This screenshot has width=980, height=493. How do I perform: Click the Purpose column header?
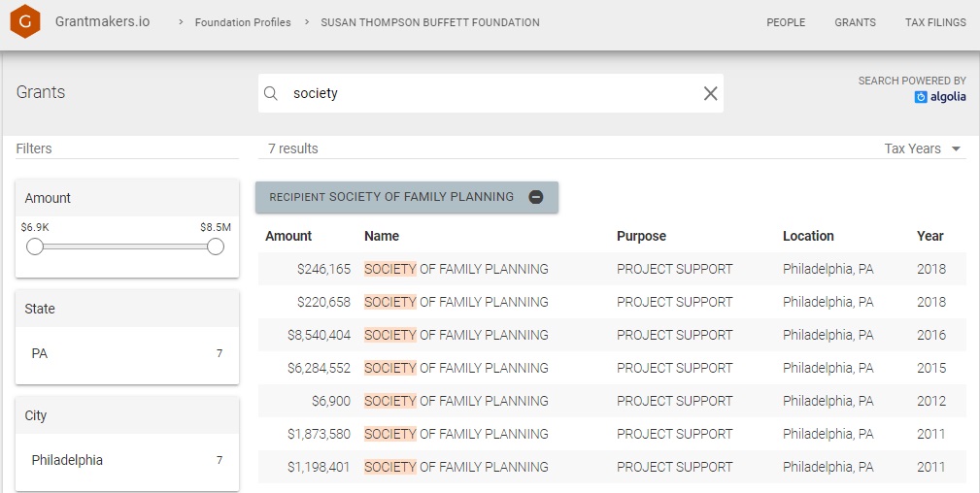click(x=641, y=236)
